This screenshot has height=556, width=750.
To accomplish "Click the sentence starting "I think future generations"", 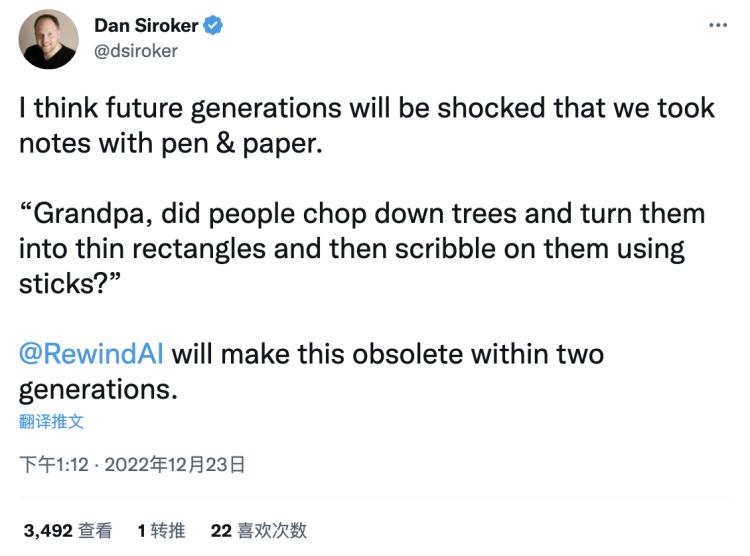I will [x=366, y=108].
